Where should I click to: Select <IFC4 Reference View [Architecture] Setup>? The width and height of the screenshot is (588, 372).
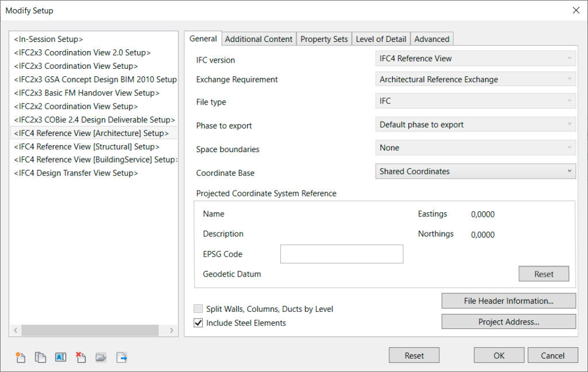tap(94, 133)
